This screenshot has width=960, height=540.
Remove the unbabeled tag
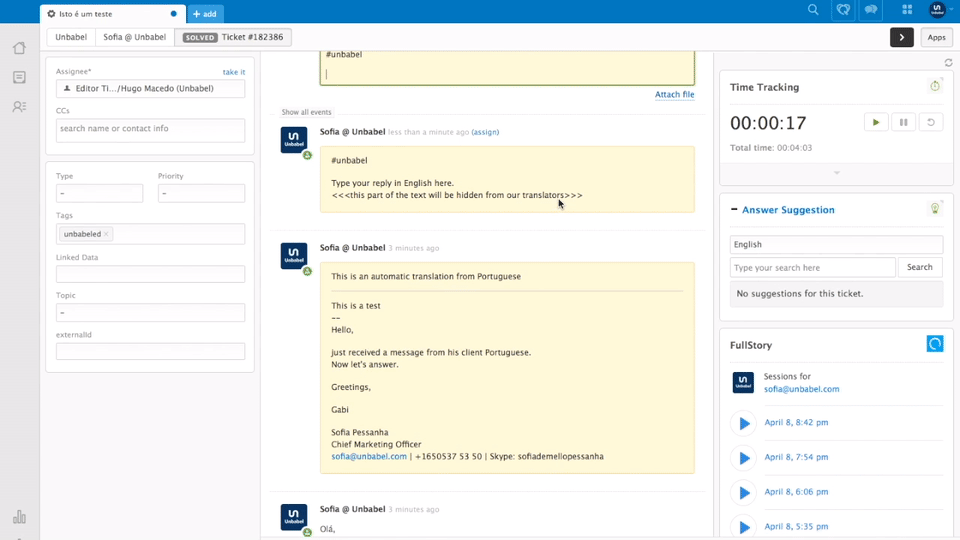point(107,234)
